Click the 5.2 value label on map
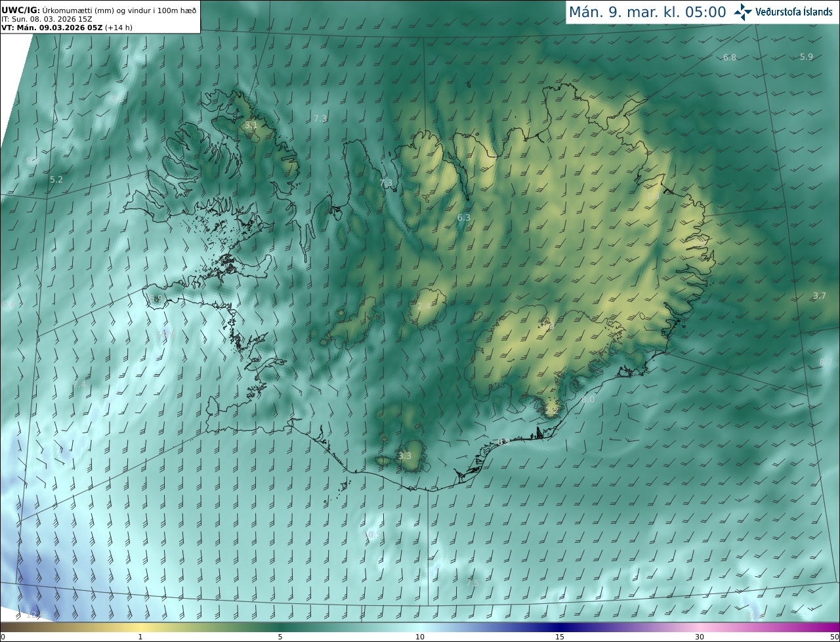The width and height of the screenshot is (840, 642). (x=56, y=179)
